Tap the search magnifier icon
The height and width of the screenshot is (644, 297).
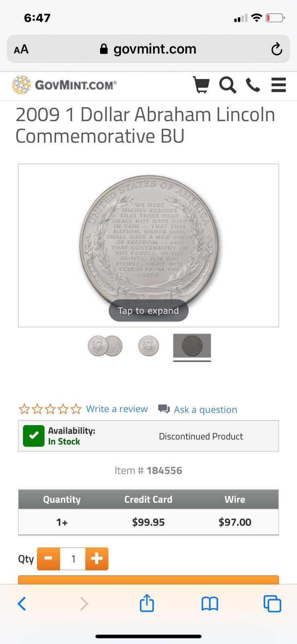point(227,85)
